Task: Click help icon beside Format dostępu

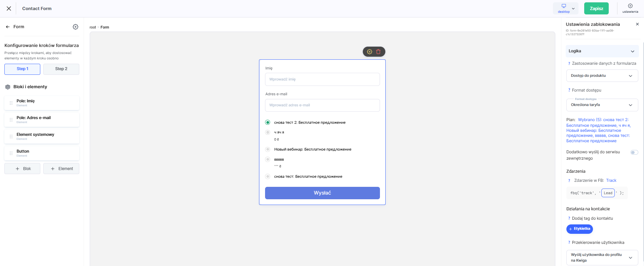Action: tap(569, 90)
